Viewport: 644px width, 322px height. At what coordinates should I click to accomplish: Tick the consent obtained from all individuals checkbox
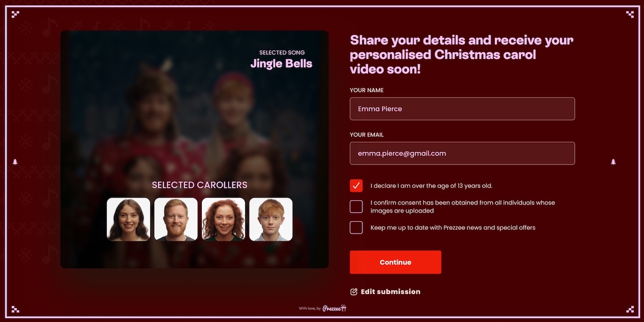tap(356, 207)
